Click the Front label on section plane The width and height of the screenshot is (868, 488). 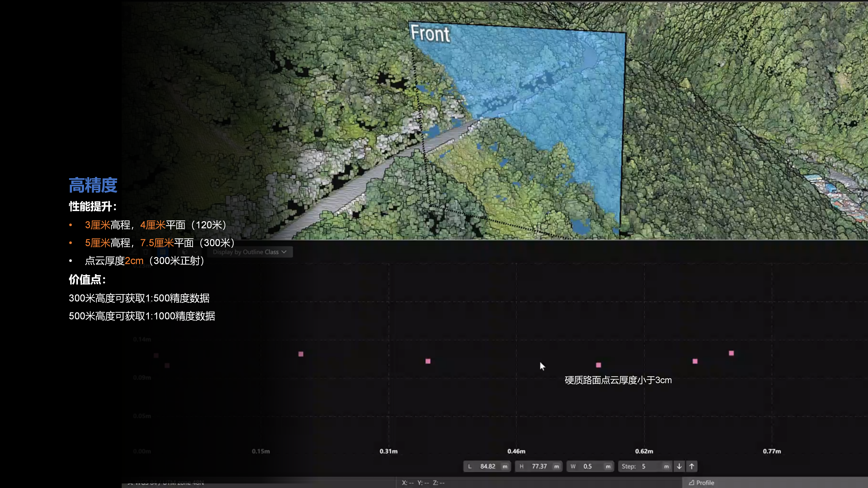click(430, 33)
